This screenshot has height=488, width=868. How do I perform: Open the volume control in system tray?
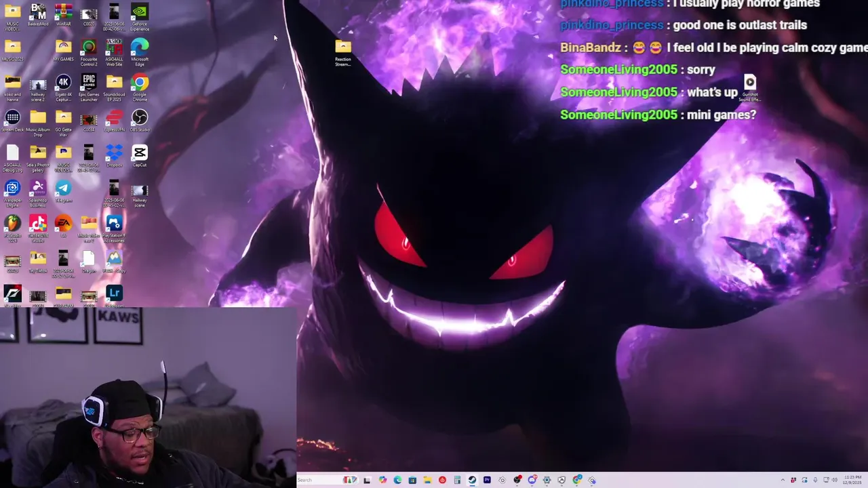click(x=835, y=480)
